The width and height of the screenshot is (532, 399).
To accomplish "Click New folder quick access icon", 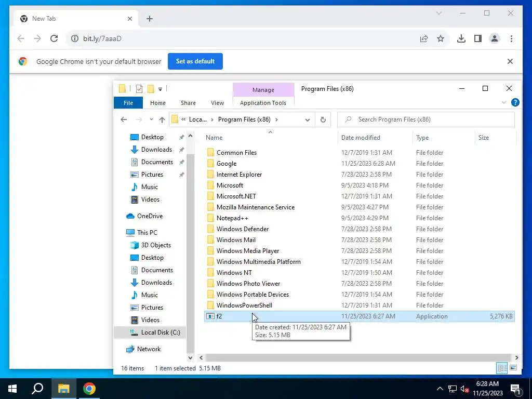I will tap(151, 89).
